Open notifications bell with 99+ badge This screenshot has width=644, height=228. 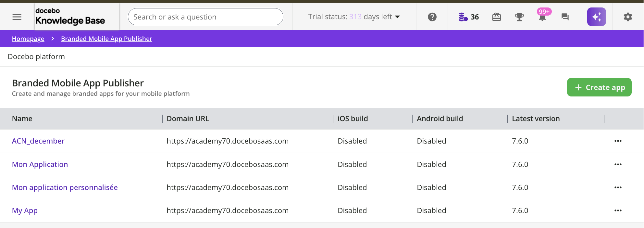542,17
